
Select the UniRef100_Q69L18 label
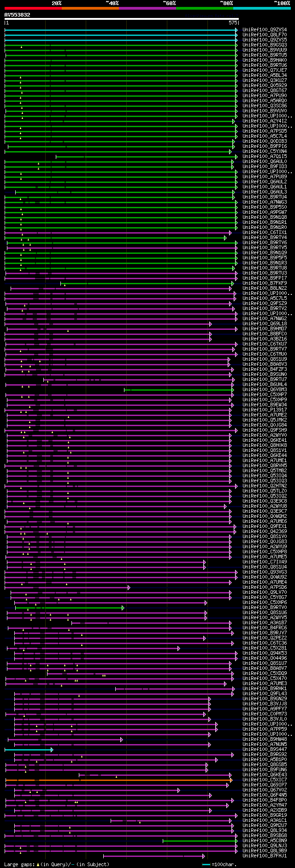[x=265, y=323]
